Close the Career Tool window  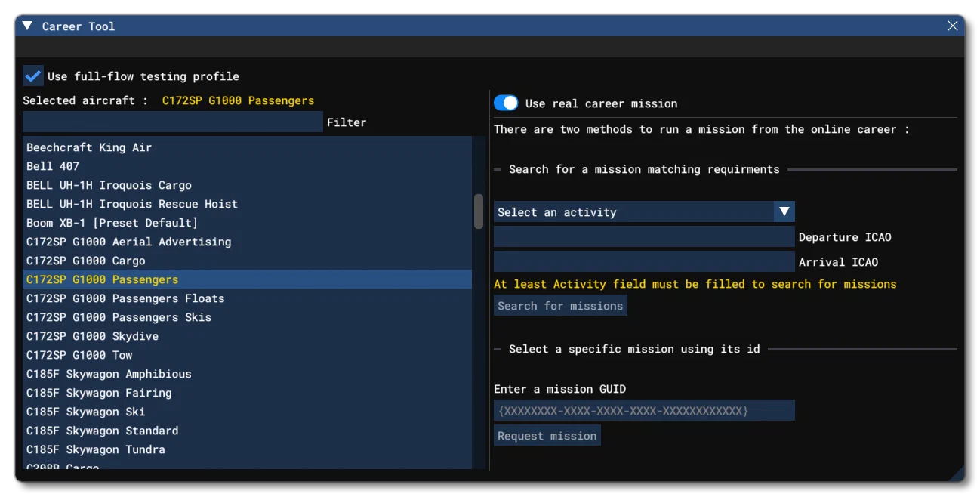pos(952,26)
